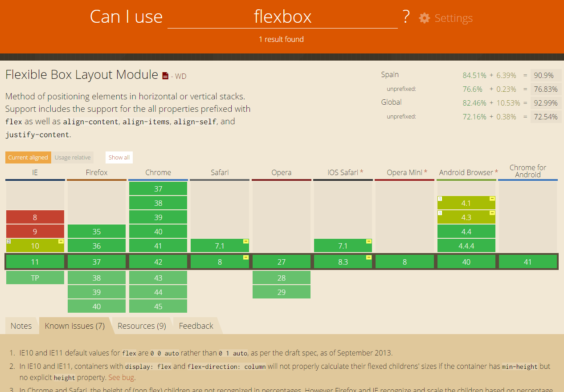Click the prefix marker on iOS Safari 8.3
Screen dimensions: 564x392
369,257
